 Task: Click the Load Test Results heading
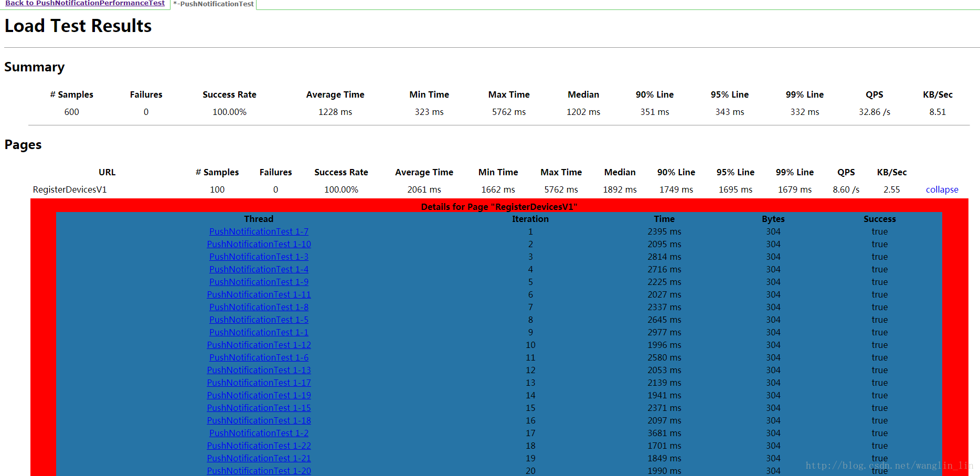click(x=78, y=26)
